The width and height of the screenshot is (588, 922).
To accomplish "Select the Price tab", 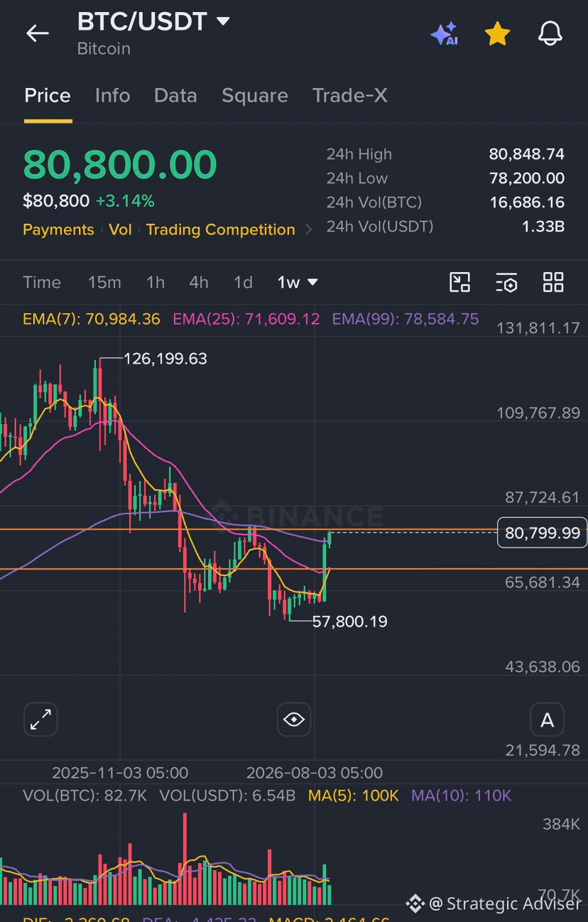I will [48, 95].
